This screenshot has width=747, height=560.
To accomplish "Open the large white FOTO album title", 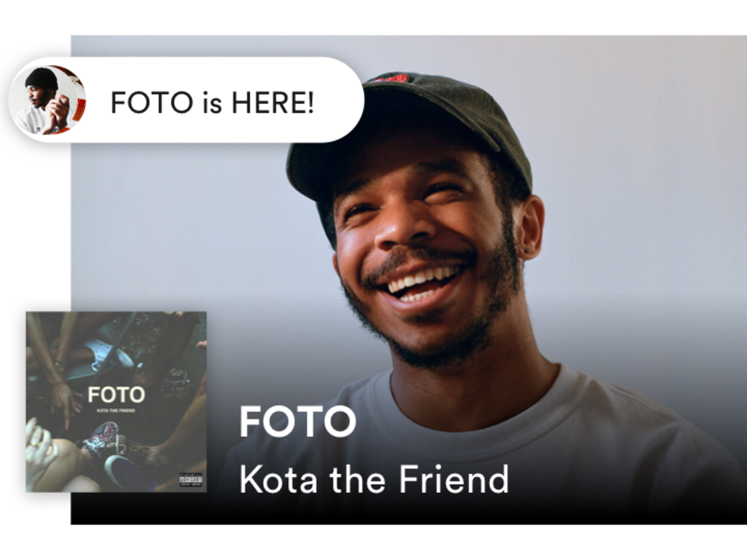I will tap(297, 421).
